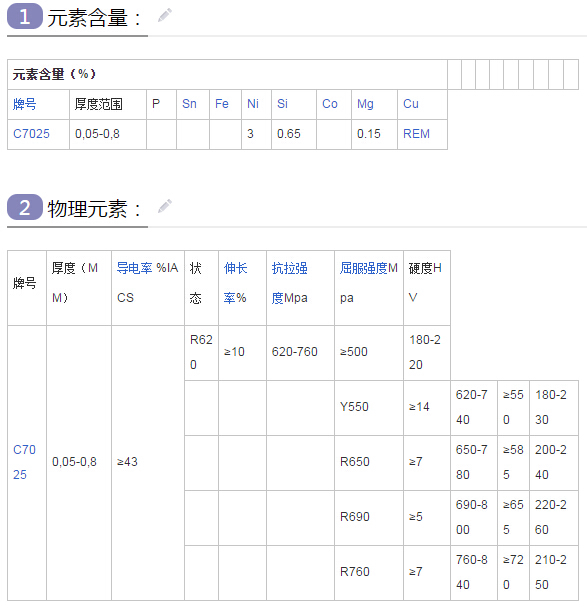Select the ≥585 cell
This screenshot has height=608, width=587.
click(x=513, y=462)
